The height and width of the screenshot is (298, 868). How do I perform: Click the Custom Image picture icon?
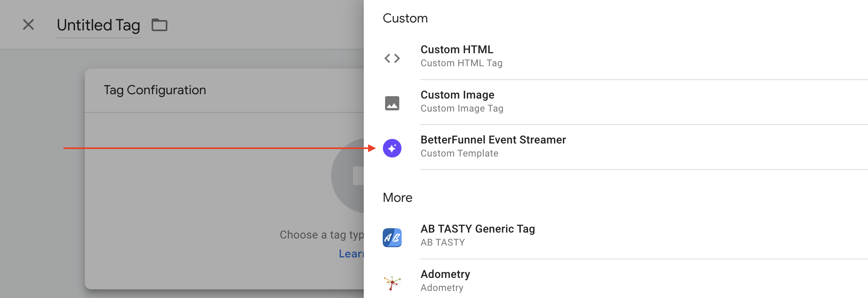point(392,103)
